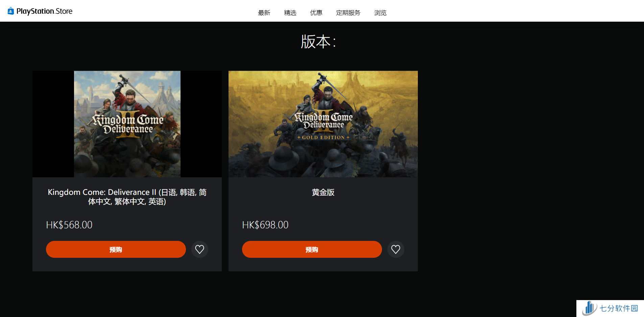Go to 定期服务 section
644x317 pixels.
coord(348,13)
